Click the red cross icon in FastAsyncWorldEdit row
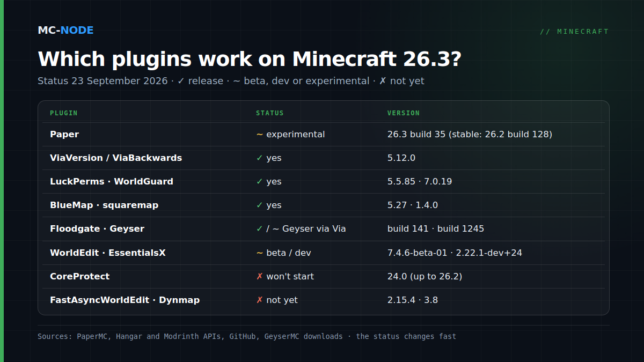The height and width of the screenshot is (362, 644). tap(260, 300)
